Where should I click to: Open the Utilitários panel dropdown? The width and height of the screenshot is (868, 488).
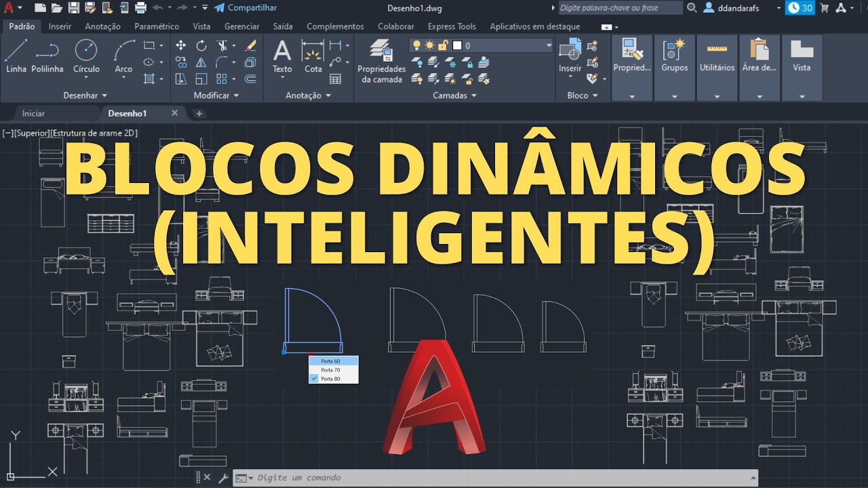(x=717, y=96)
